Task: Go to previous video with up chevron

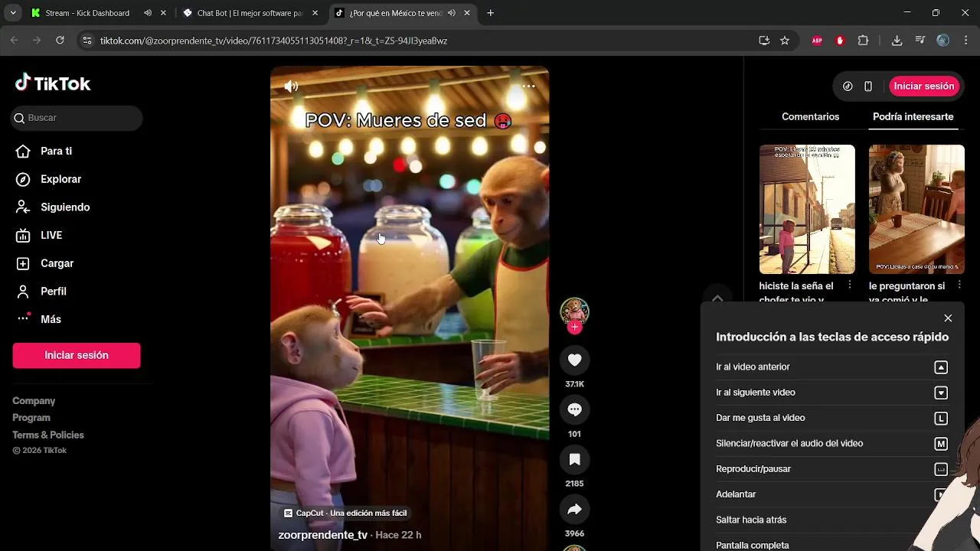Action: coord(717,298)
